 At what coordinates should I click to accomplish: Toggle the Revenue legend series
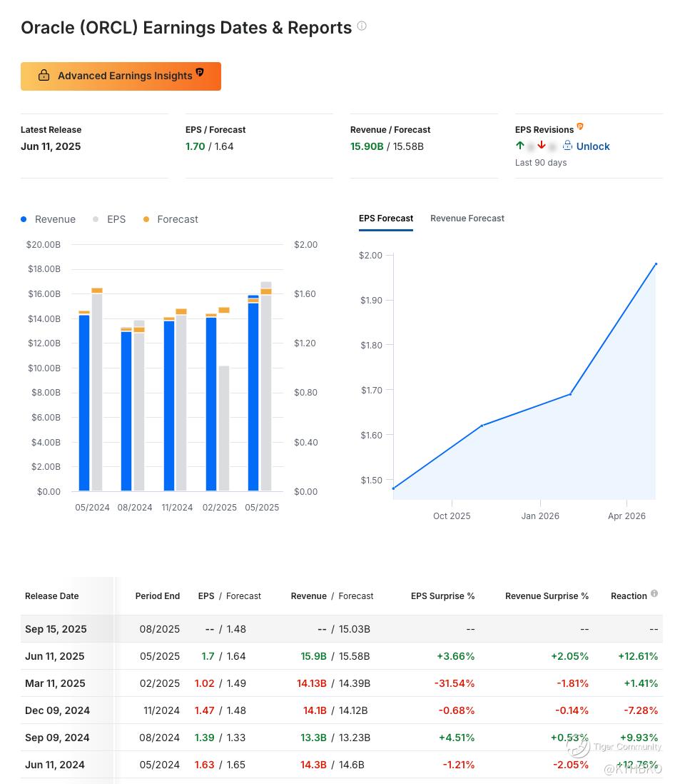[49, 219]
